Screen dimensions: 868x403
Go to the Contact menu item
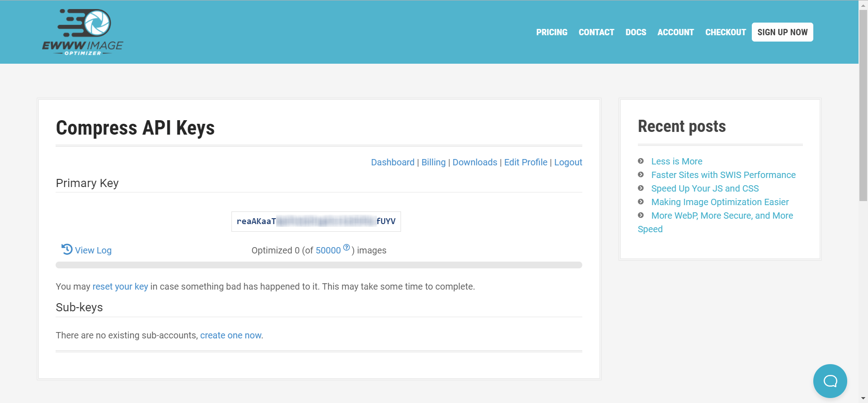click(596, 33)
